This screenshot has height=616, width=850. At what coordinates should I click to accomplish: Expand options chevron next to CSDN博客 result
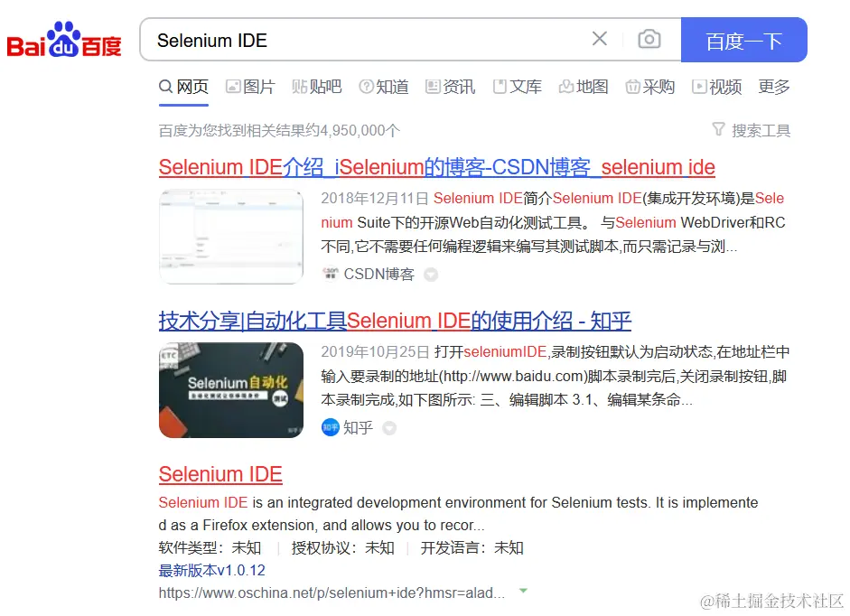point(431,275)
